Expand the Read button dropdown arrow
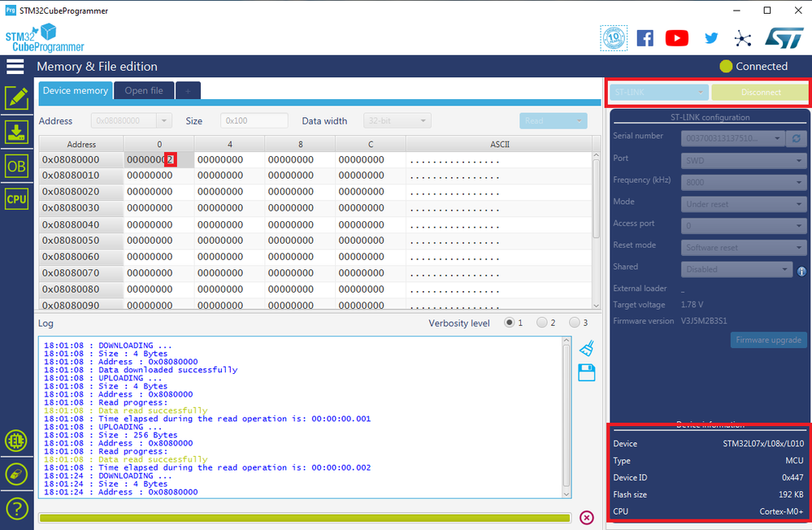Viewport: 812px width, 530px height. coord(579,121)
